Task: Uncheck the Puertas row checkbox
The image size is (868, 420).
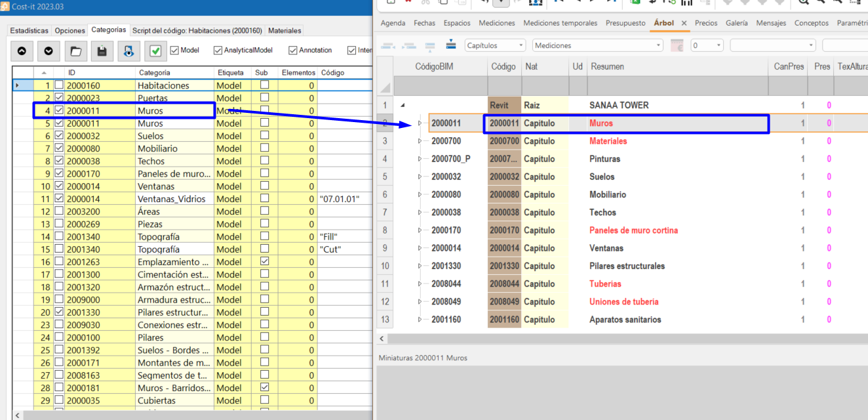Action: pos(59,98)
